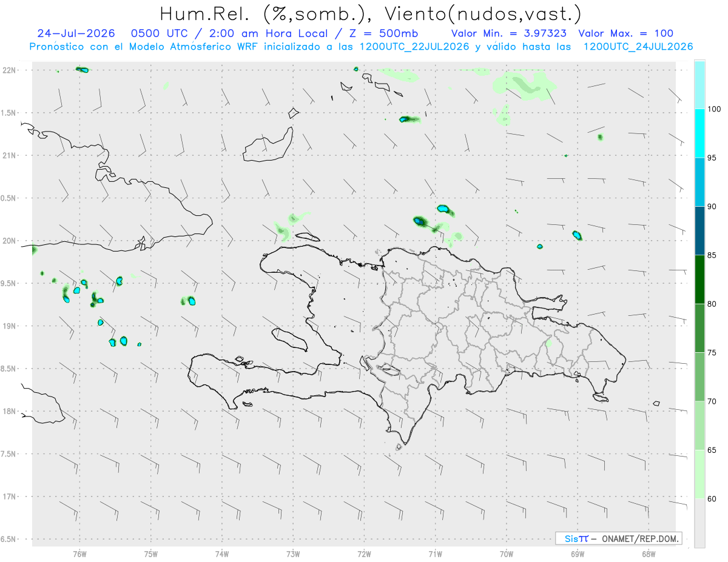
Task: Click the '17N' latitude label
Action: [9, 497]
